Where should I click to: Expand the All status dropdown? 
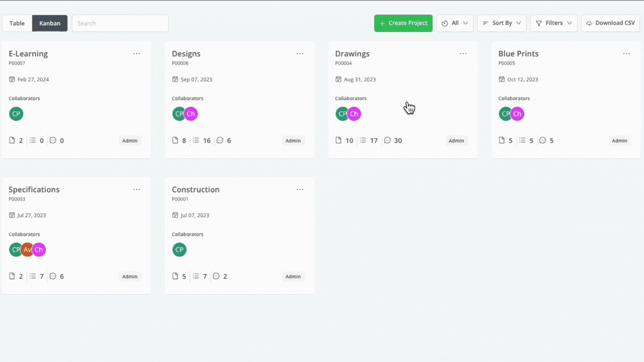click(455, 23)
